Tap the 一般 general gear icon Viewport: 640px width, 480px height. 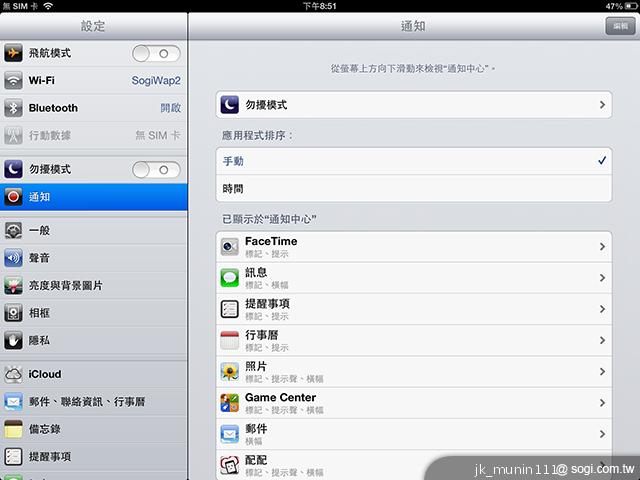tap(13, 231)
